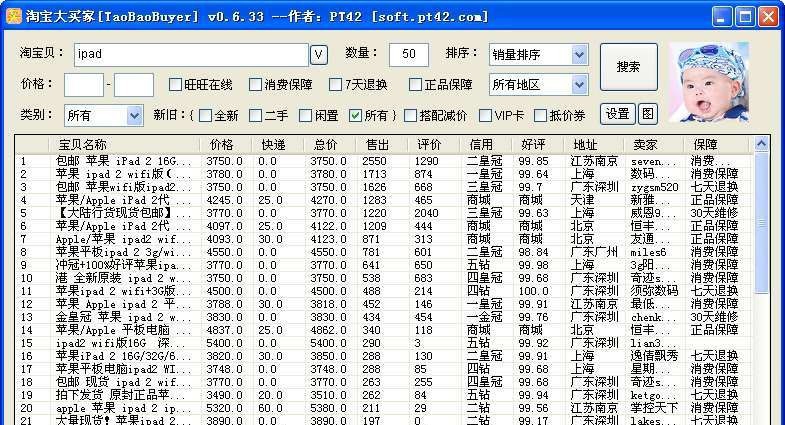785x425 pixels.
Task: Click the 100.0 rating cell in row 11
Action: coord(534,291)
